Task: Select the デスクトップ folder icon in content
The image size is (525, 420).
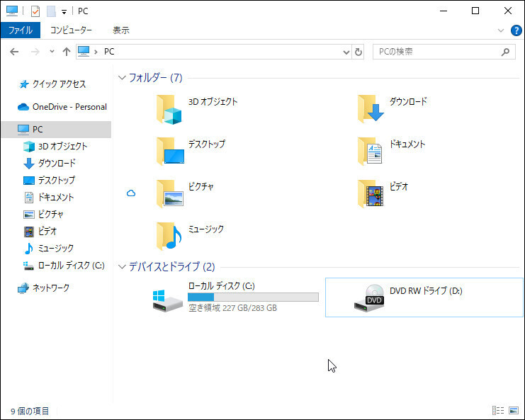Action: pos(170,152)
